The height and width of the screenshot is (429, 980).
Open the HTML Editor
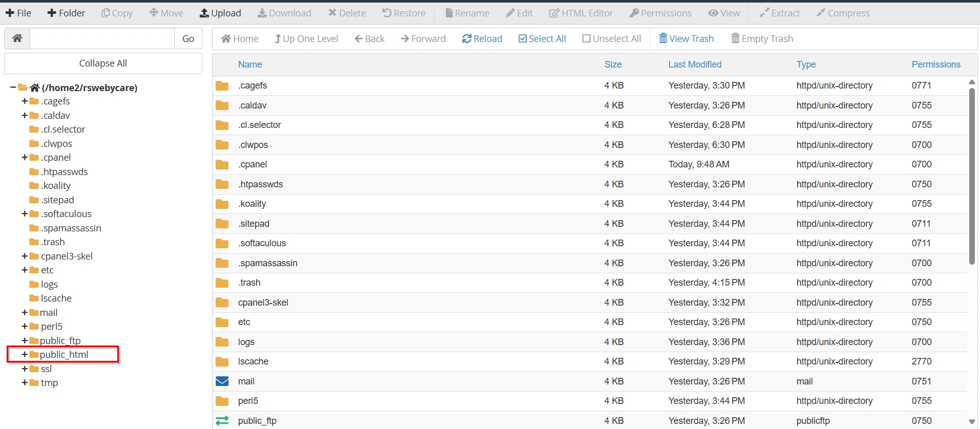click(x=581, y=13)
